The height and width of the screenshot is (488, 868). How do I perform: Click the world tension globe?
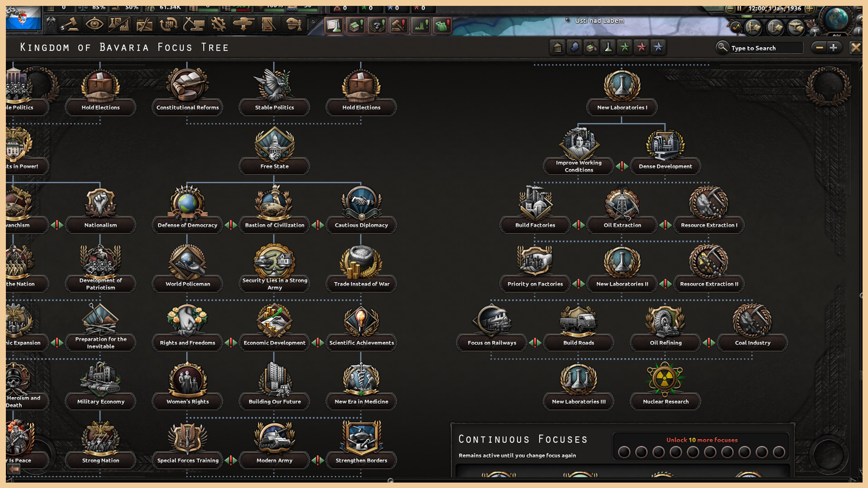tap(836, 18)
